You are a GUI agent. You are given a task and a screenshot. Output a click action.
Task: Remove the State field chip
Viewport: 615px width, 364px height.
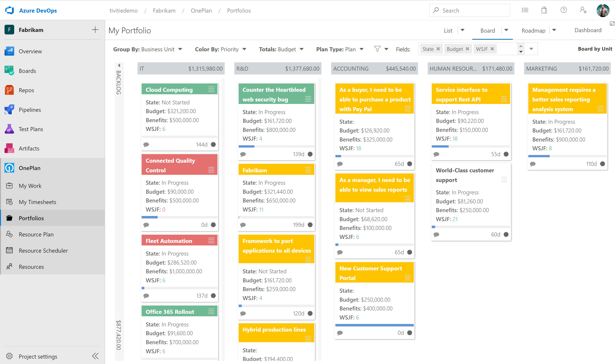[438, 49]
